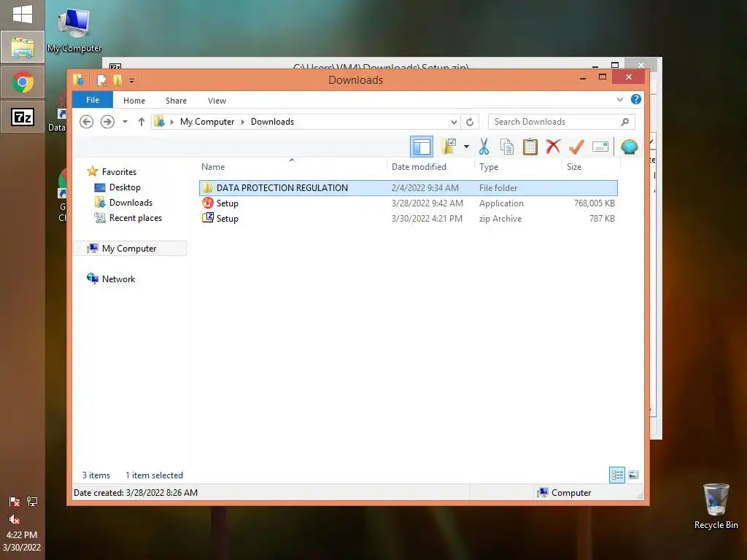Select Favorites in the navigation pane
Viewport: 747px width, 560px height.
tap(119, 172)
